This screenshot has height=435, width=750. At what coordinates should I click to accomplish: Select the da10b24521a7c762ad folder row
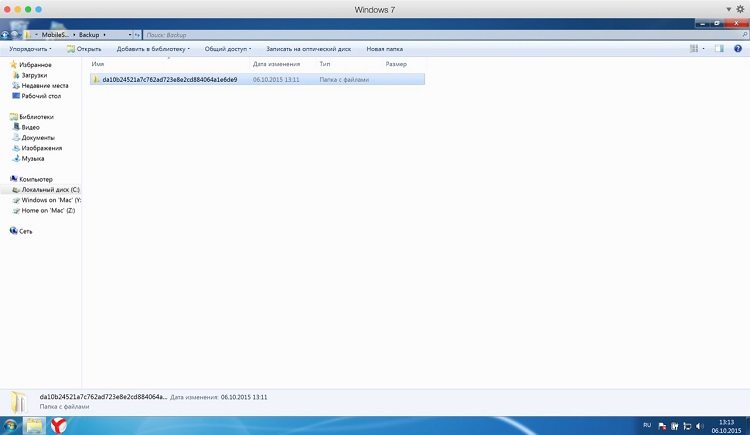coord(169,79)
